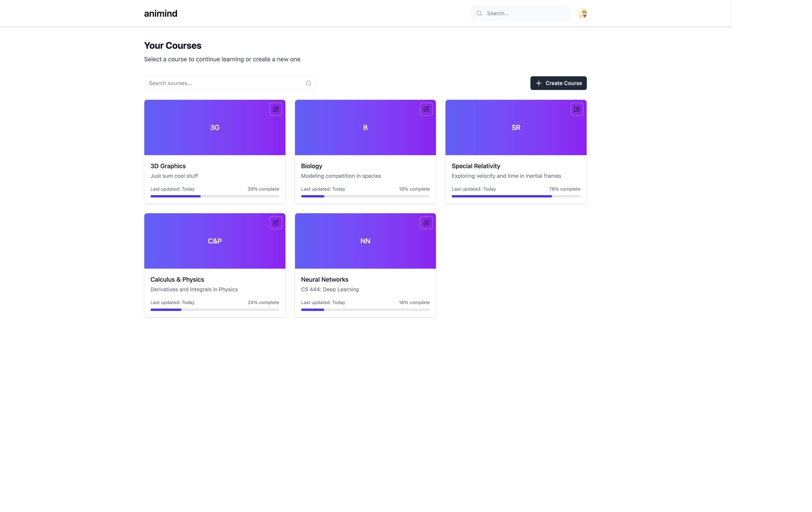
Task: Open the Special Relativity edit pencil icon
Action: (x=577, y=109)
